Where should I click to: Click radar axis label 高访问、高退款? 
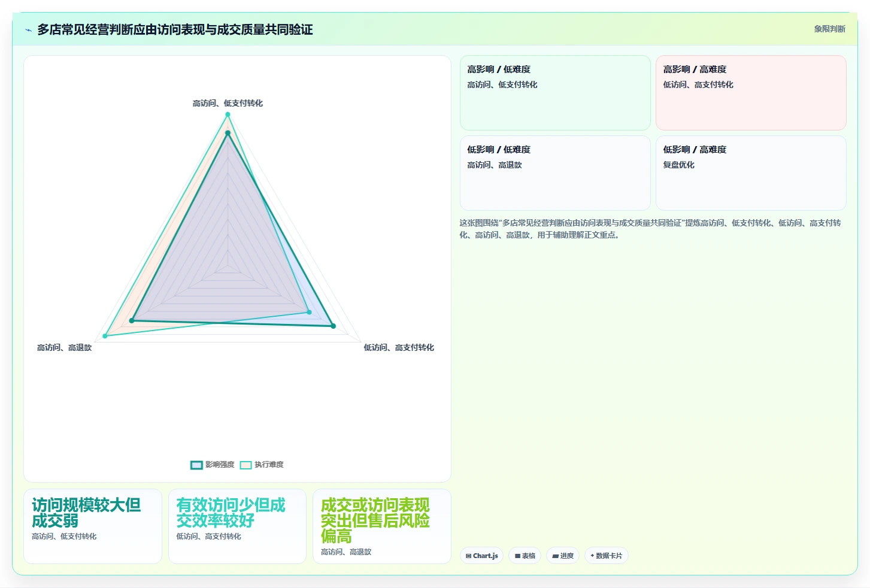tap(65, 347)
